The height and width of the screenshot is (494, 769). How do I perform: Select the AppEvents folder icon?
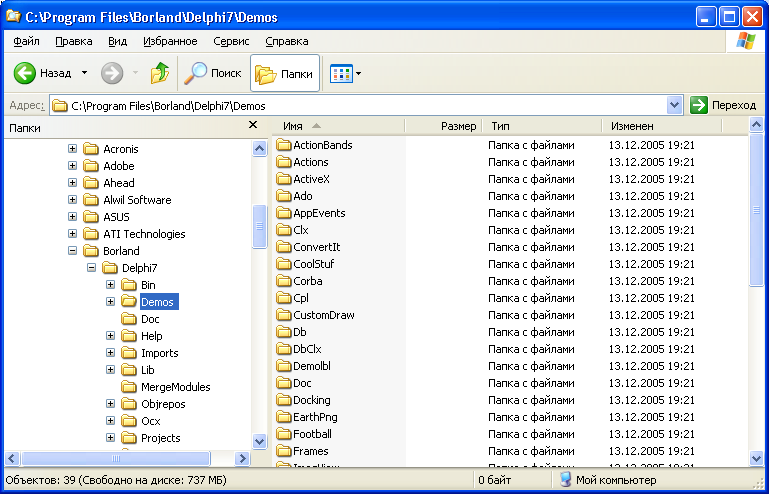283,213
